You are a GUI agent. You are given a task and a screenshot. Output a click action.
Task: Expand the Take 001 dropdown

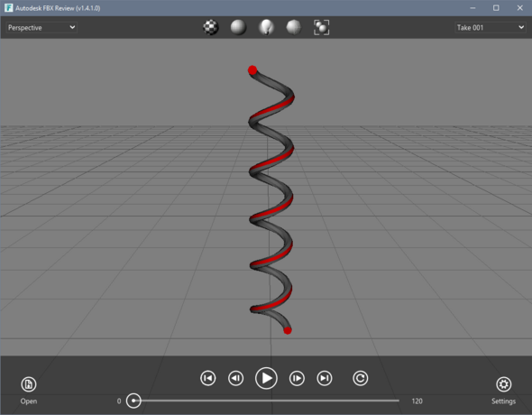coord(491,27)
